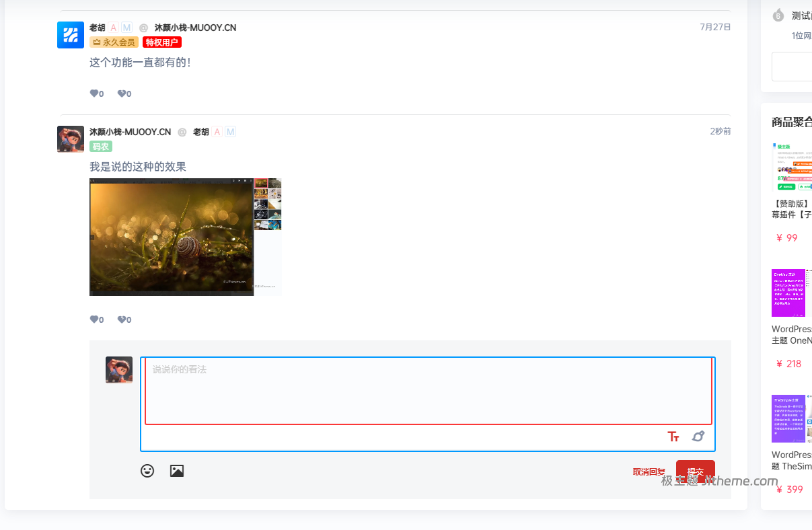Click the pink A badge beside 老胡 in first comment
812x530 pixels.
(x=114, y=28)
